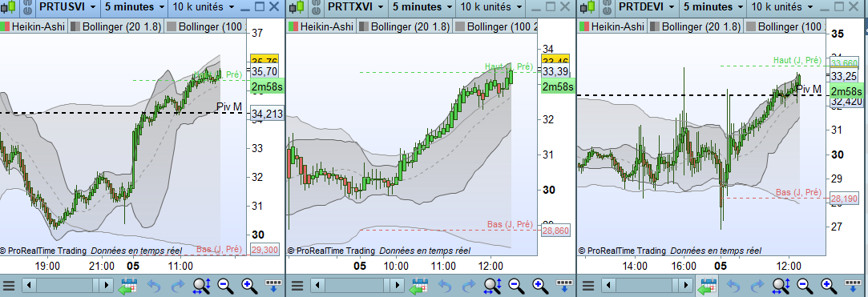Image resolution: width=868 pixels, height=297 pixels.
Task: Click the candlestick chart-style icon in the PRTDEVI window
Action: point(587,7)
